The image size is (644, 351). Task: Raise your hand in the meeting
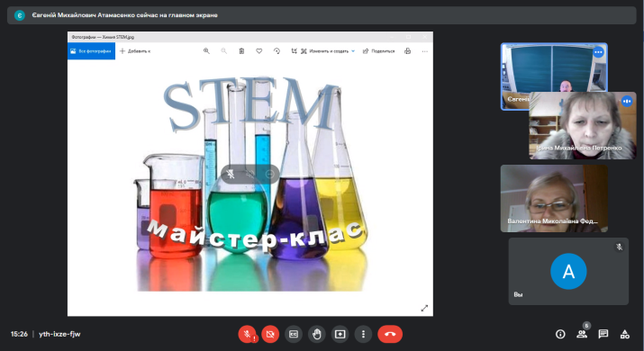(x=317, y=334)
